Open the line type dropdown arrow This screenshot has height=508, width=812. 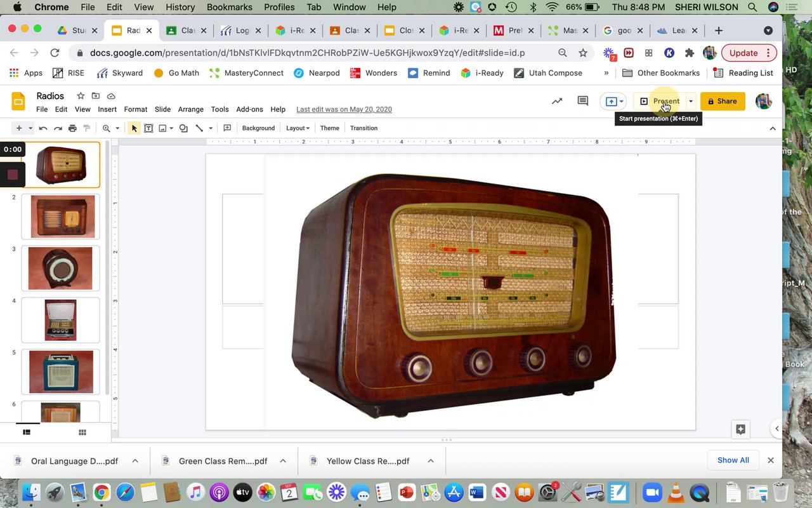tap(211, 128)
